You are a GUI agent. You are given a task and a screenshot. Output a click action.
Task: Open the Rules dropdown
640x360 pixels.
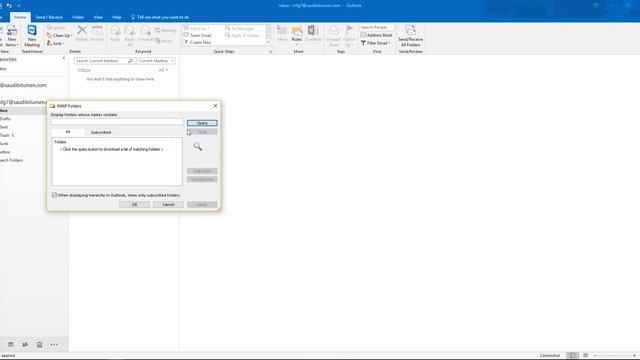tap(297, 35)
